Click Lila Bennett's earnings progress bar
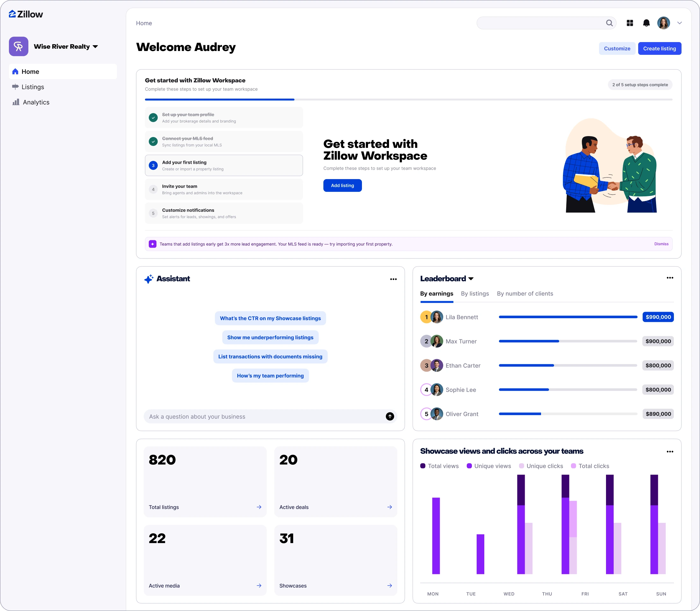Screen dimensions: 700x611 tap(568, 317)
